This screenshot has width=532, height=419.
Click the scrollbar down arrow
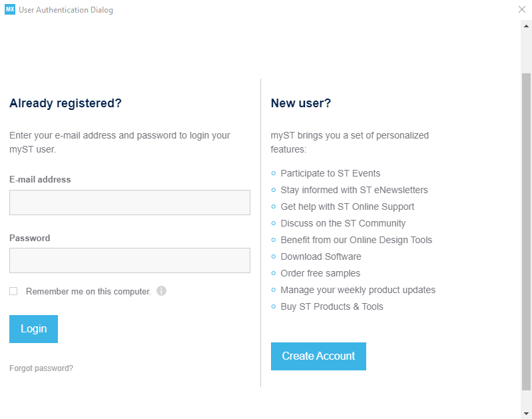click(x=526, y=413)
